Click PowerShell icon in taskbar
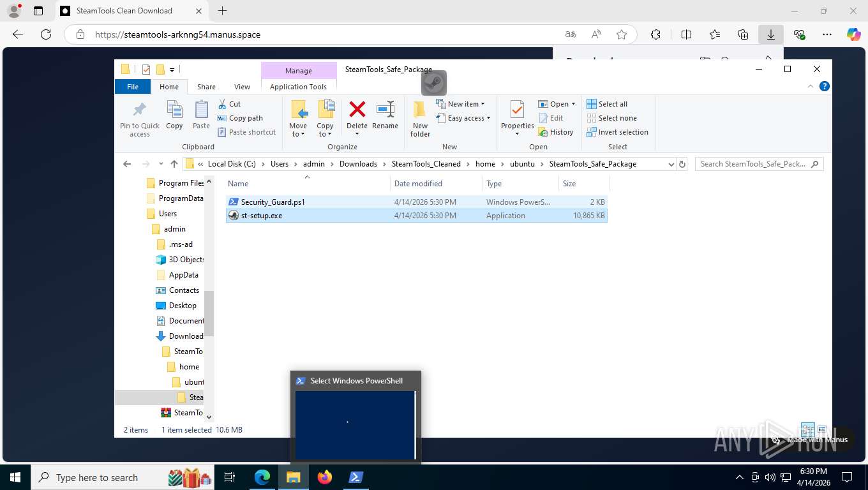The image size is (868, 490). [x=355, y=477]
